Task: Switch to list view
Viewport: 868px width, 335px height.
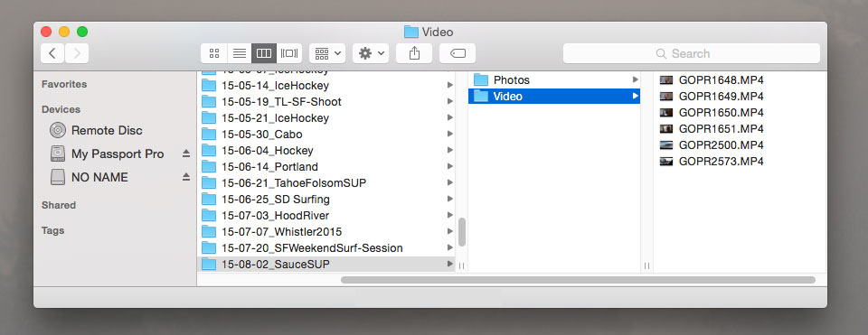Action: (239, 53)
